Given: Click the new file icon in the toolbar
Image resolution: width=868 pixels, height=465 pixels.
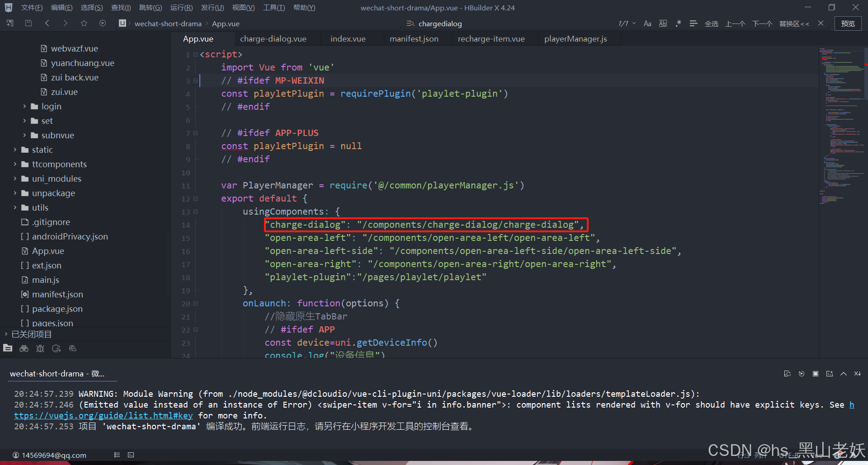Looking at the screenshot, I should coord(9,23).
